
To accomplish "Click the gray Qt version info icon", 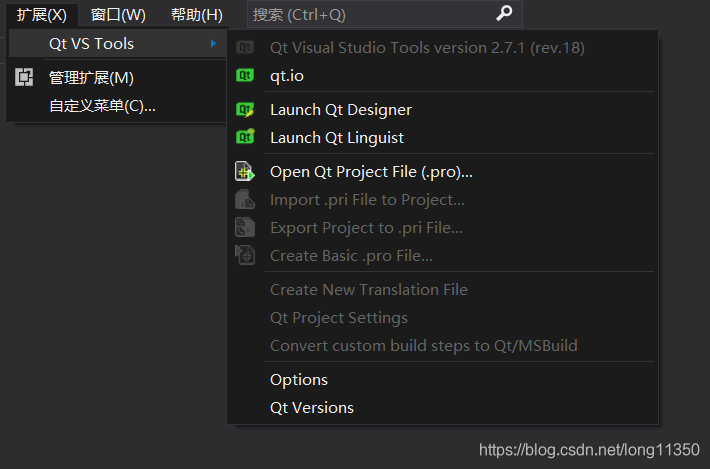I will point(245,47).
